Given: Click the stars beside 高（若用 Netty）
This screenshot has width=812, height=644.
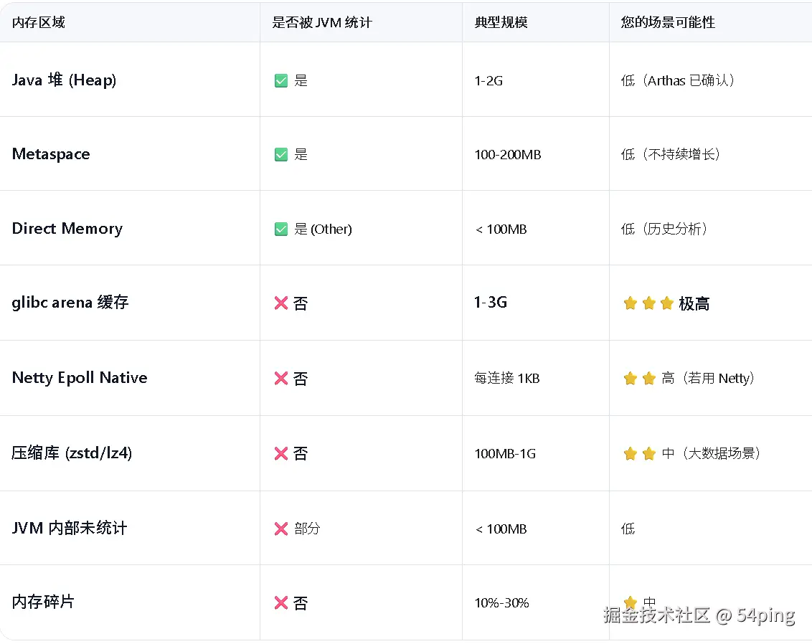Looking at the screenshot, I should click(x=639, y=378).
